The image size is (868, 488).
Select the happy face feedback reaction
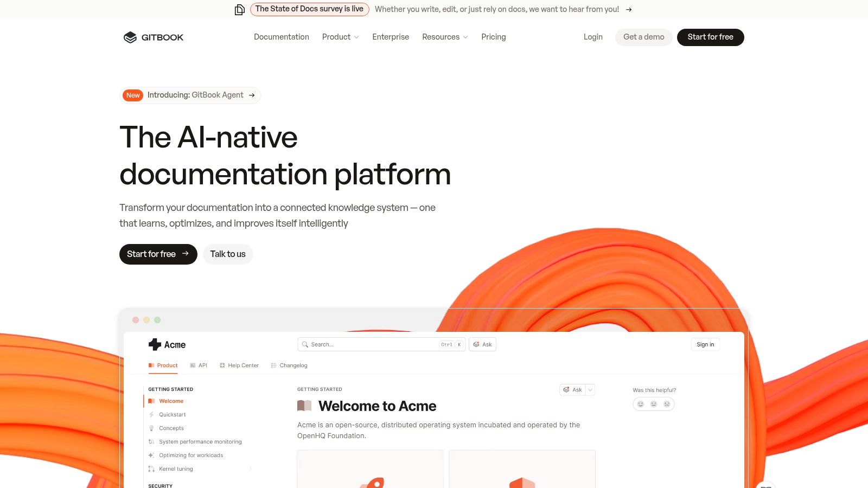coord(640,404)
